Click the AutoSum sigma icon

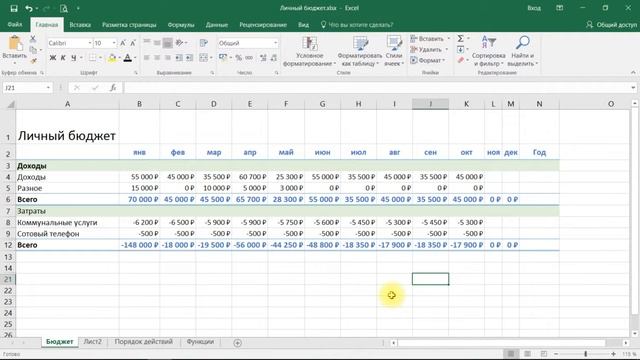(x=460, y=38)
